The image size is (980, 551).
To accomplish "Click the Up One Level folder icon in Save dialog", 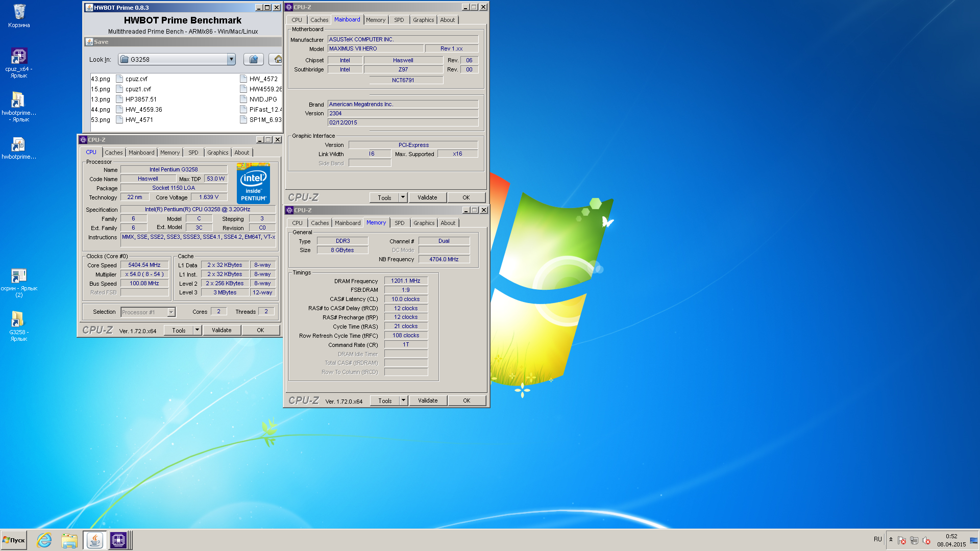I will click(254, 59).
